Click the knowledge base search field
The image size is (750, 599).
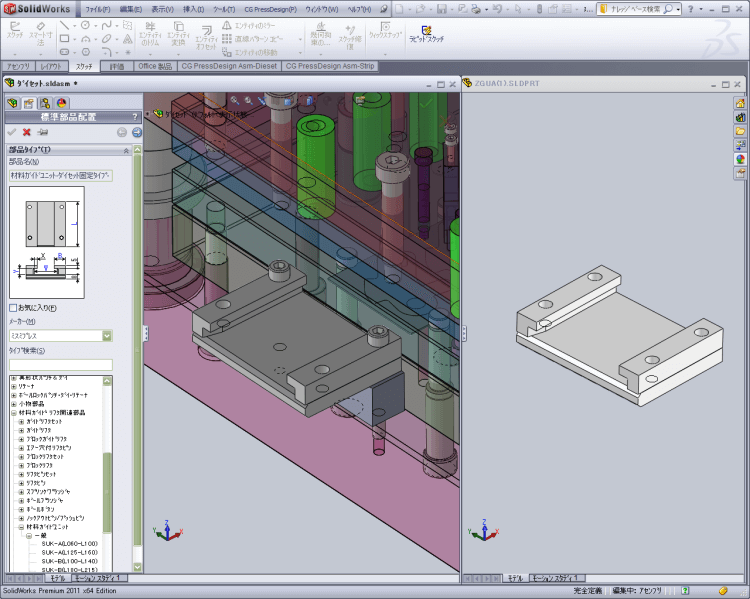(x=639, y=9)
